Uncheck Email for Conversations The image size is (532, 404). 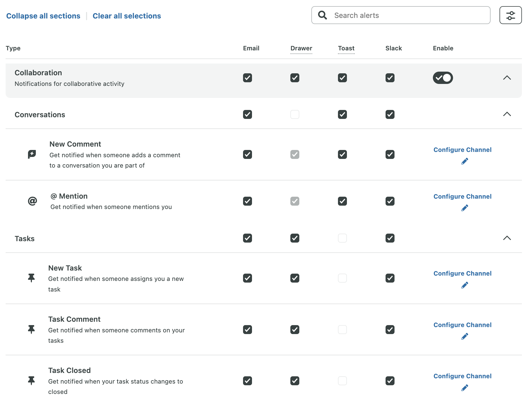[x=247, y=114]
